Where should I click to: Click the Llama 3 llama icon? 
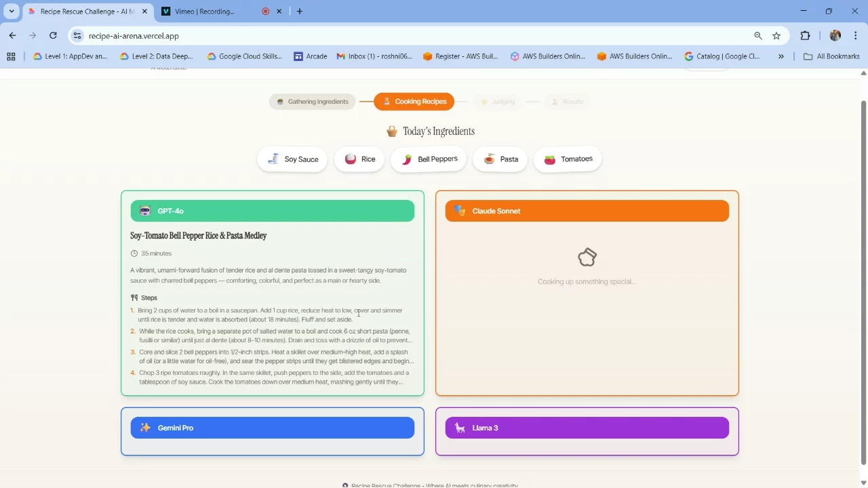point(460,428)
